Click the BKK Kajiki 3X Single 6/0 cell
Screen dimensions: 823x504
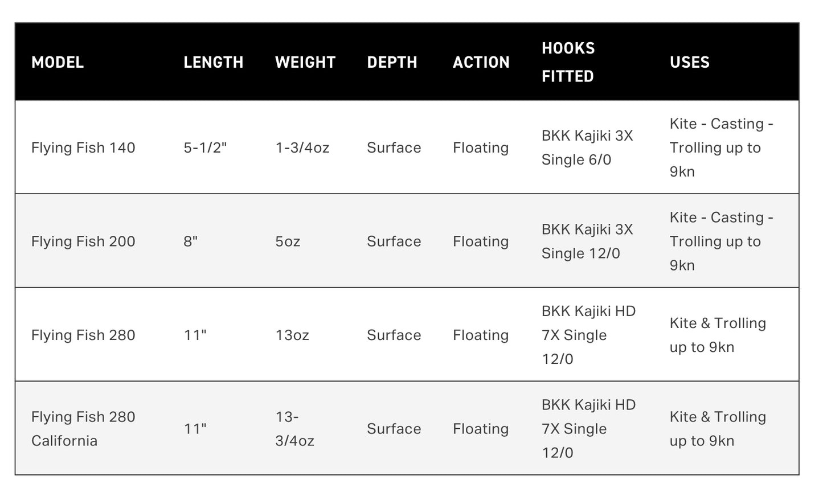pos(587,147)
